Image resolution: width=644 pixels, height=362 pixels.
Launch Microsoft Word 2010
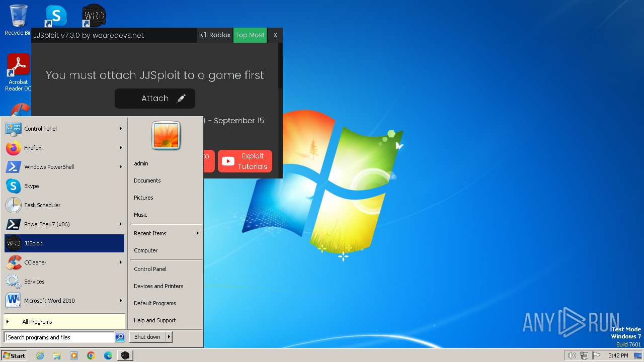(x=64, y=301)
